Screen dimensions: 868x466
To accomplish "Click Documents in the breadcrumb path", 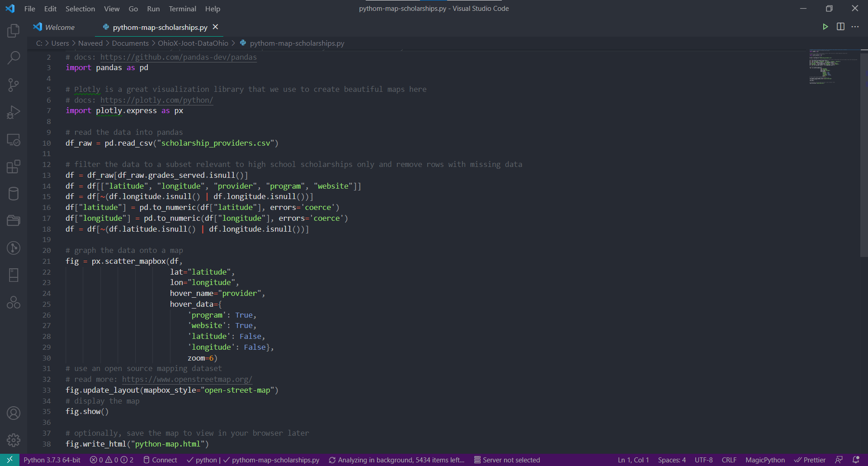I will pyautogui.click(x=130, y=43).
